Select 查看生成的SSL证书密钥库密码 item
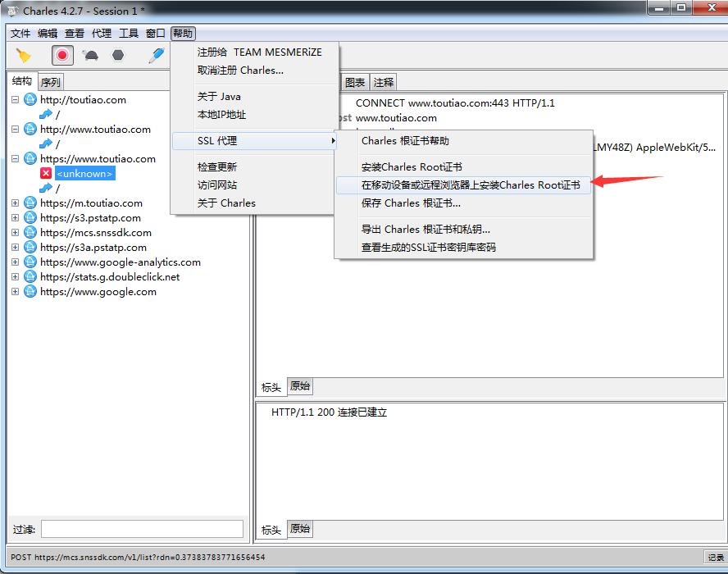 click(x=463, y=247)
